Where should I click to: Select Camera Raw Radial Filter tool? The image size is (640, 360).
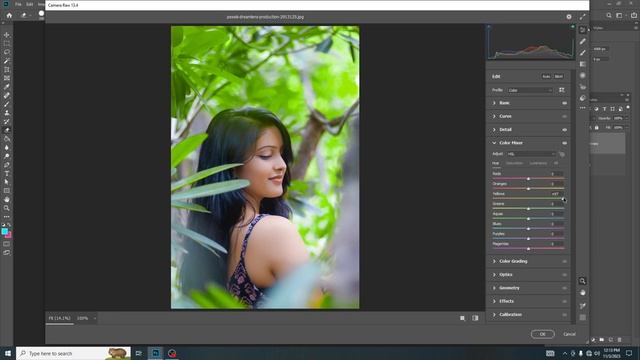point(582,76)
